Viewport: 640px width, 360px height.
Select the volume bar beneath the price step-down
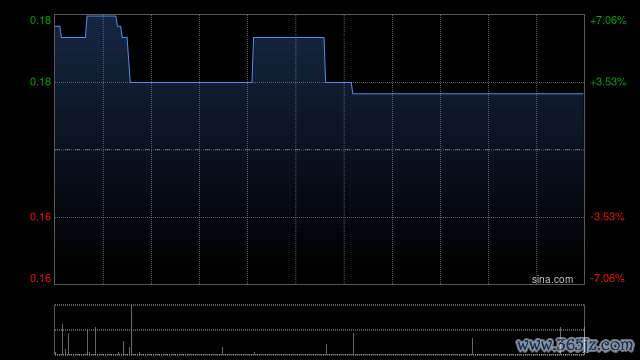(353, 344)
